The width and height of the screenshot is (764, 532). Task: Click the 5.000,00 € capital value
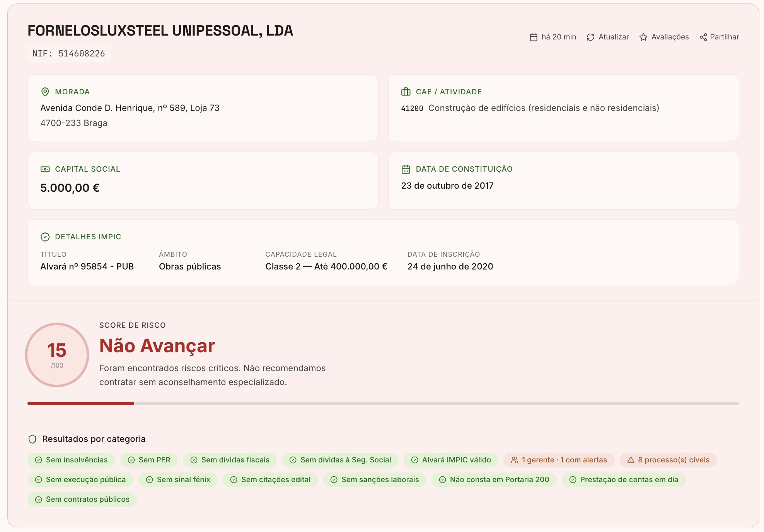[x=70, y=188]
